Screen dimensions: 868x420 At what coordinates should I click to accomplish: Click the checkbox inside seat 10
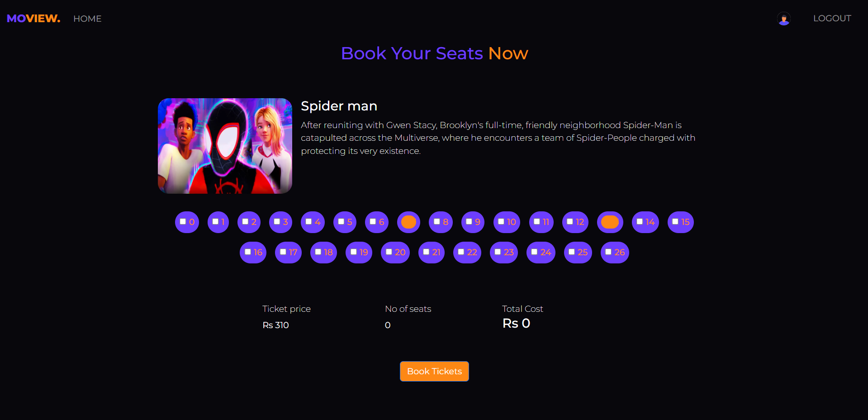click(501, 222)
